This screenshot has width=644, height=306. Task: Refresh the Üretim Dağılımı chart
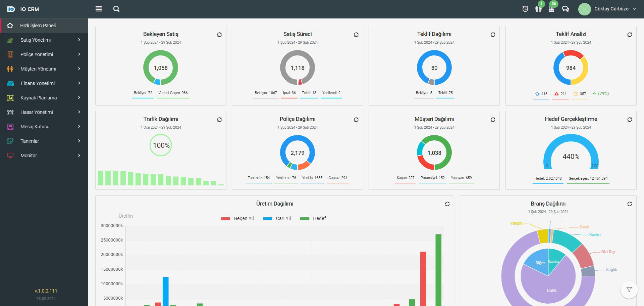coord(447,204)
